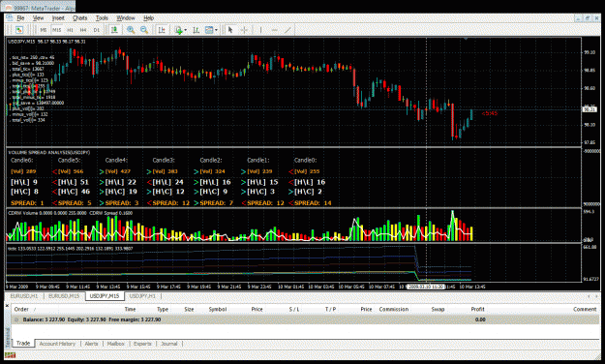
Task: Click the current price label on scale
Action: [590, 109]
